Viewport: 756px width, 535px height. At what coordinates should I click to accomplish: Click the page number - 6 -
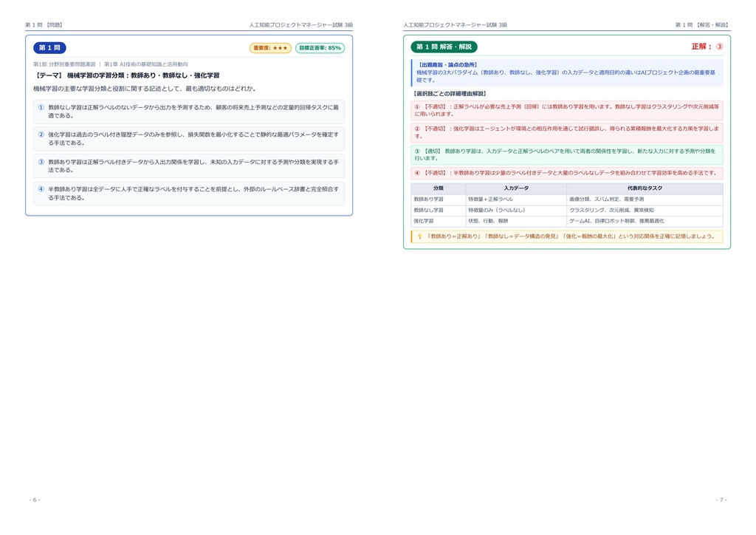(x=35, y=500)
